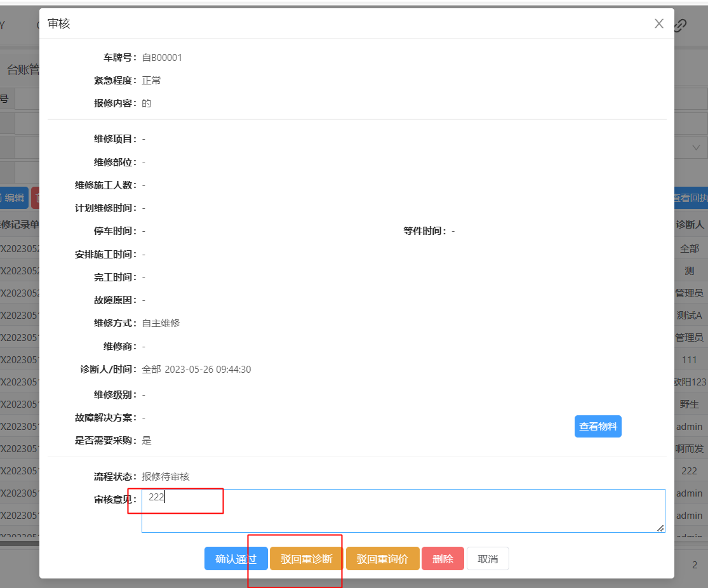This screenshot has height=588, width=708.
Task: Click the 编辑 button in background toolbar
Action: tap(14, 197)
